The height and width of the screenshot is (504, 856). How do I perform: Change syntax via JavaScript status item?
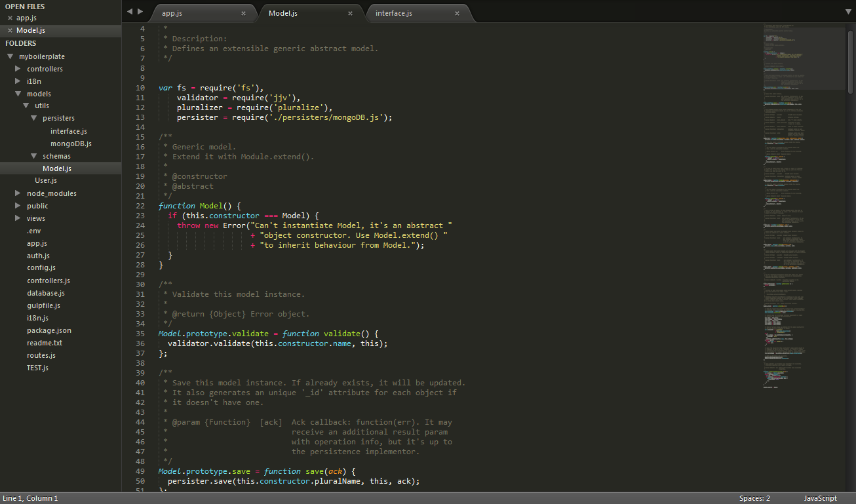(820, 498)
